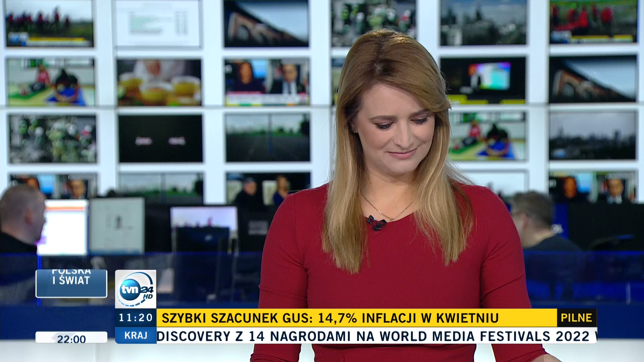
Task: Select the tea cups video wall screen
Action: click(159, 82)
